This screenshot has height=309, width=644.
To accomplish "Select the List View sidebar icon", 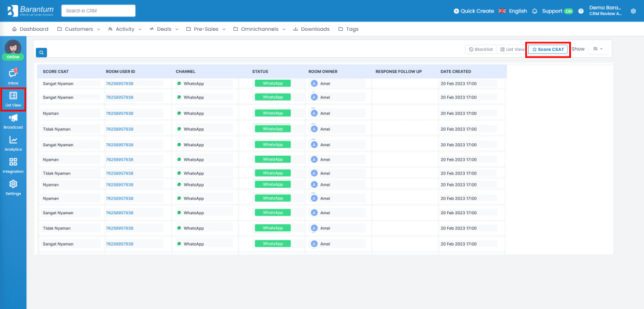I will (x=13, y=98).
